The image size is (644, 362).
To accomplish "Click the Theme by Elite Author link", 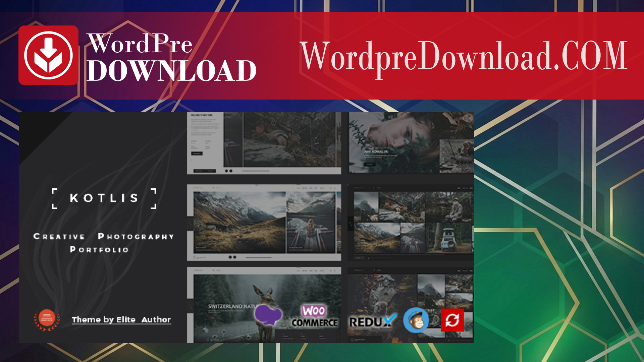I will click(x=121, y=320).
